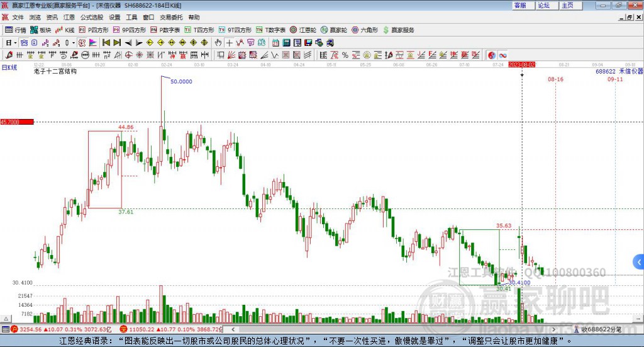Expand the candlestick style dropdown arrow

74,43
